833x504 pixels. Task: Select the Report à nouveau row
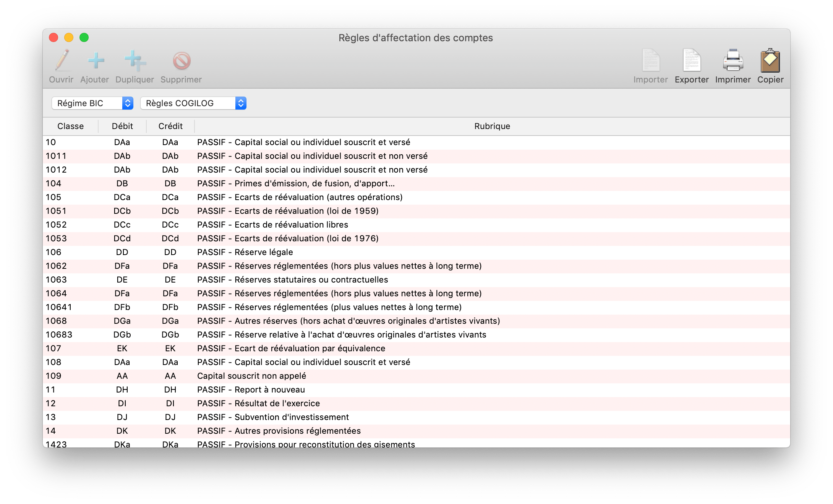[416, 389]
